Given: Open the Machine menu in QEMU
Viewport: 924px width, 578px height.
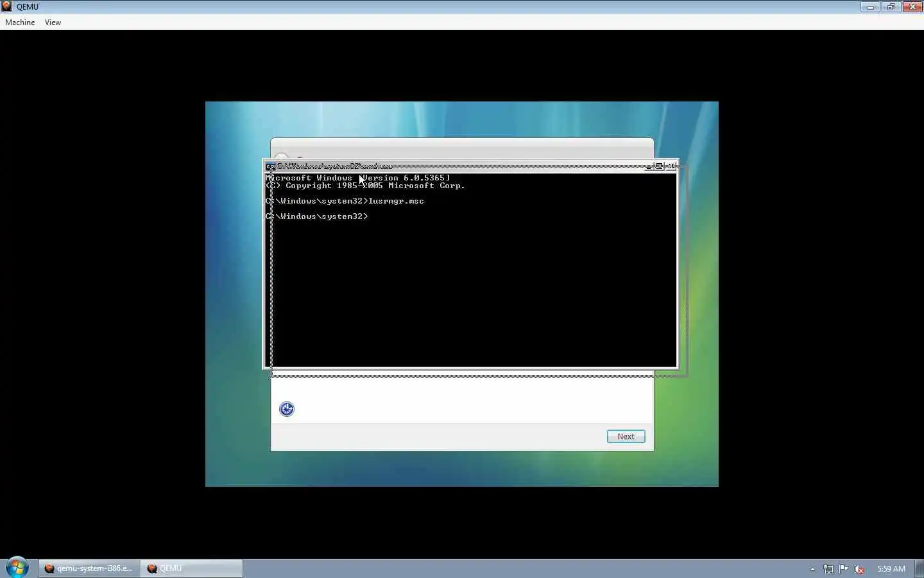Looking at the screenshot, I should pos(20,22).
